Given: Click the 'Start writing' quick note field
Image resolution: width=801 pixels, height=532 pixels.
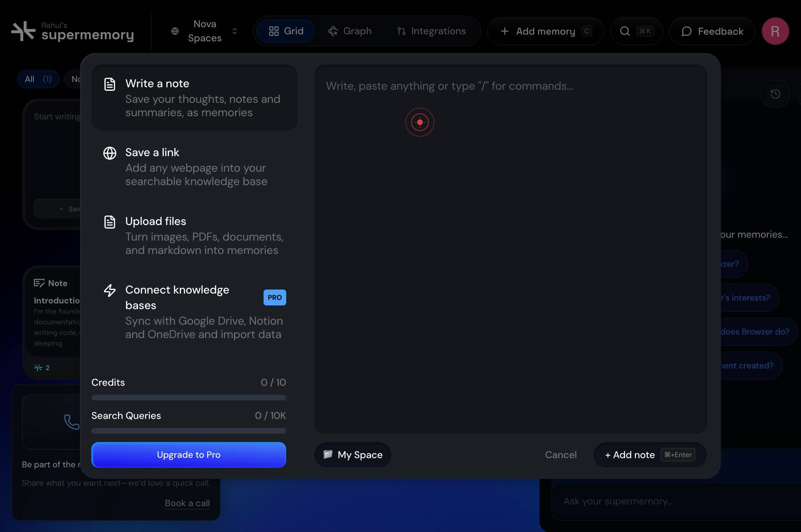Looking at the screenshot, I should point(57,117).
